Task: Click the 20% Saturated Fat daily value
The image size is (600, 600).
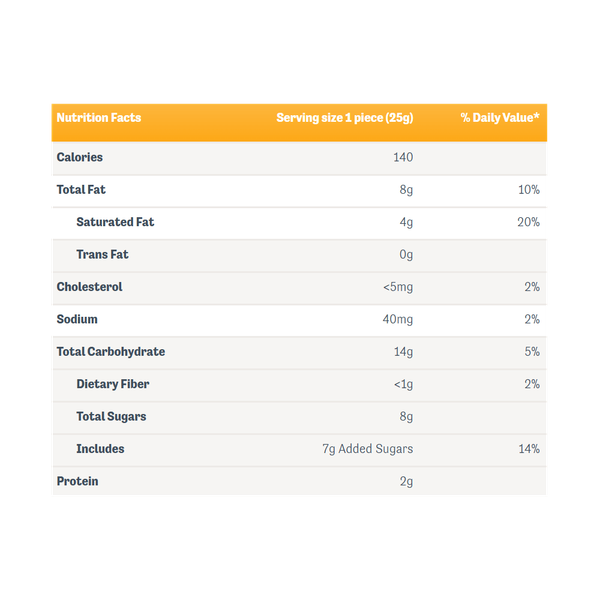Action: (528, 222)
